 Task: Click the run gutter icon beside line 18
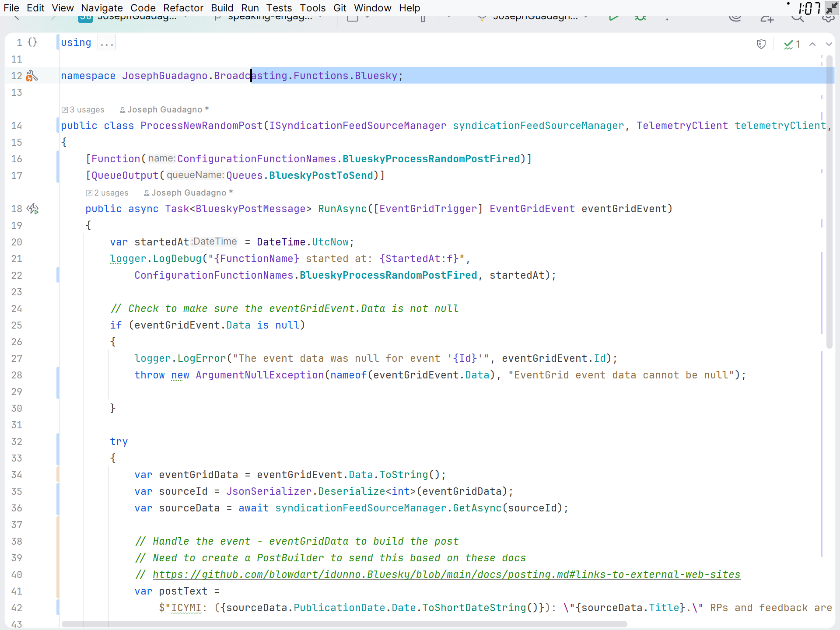point(32,209)
